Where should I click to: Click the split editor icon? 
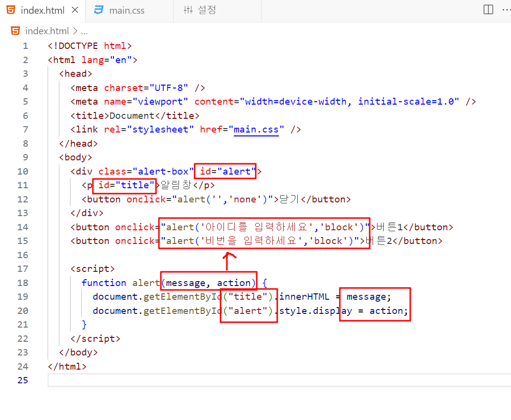488,9
